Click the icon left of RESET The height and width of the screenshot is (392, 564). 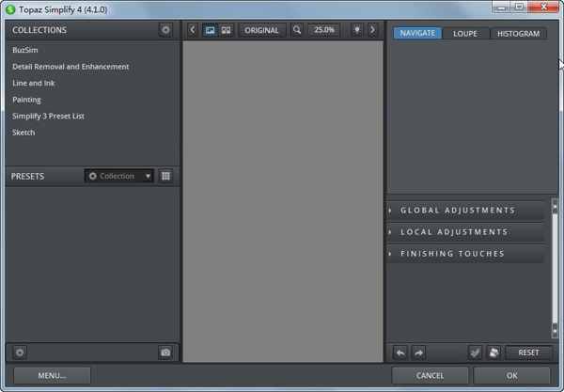tap(493, 353)
